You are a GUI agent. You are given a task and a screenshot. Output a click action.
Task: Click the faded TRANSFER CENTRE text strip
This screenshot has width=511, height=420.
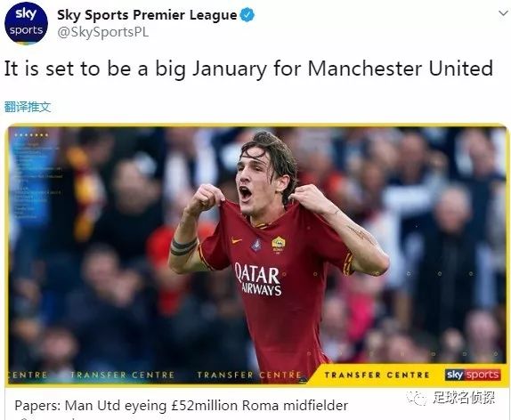(x=158, y=375)
